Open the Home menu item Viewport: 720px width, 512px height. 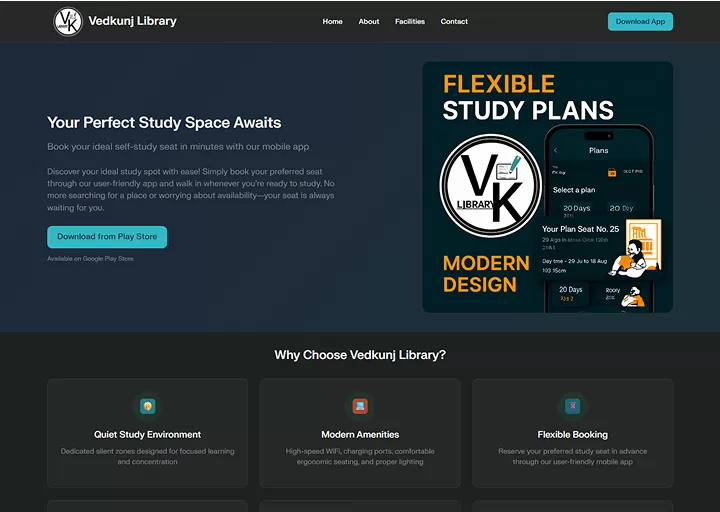[332, 22]
